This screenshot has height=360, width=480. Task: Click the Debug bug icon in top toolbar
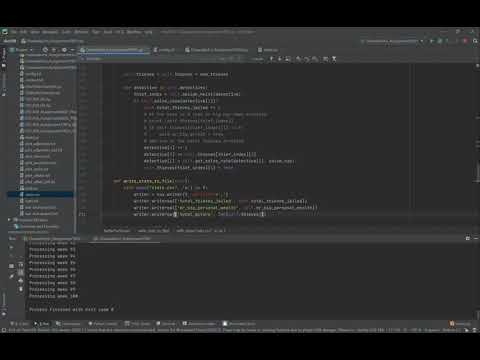[440, 41]
